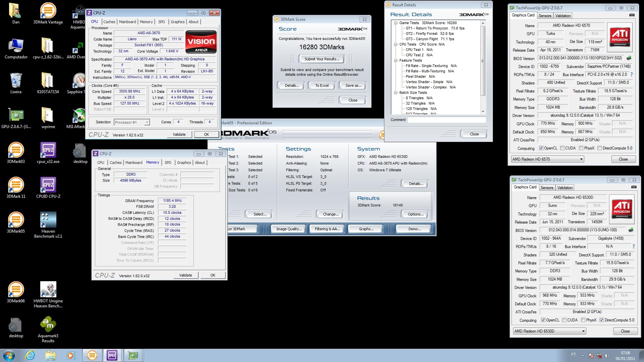Click Submit Your Results button
Viewport: 644px width, 362px height.
coord(322,59)
